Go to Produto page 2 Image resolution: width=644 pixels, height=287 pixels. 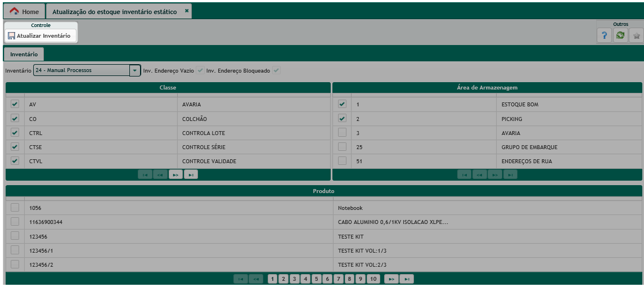pyautogui.click(x=283, y=279)
